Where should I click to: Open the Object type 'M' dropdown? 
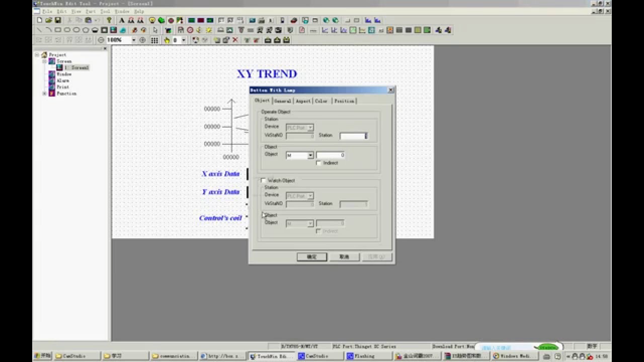(x=310, y=155)
